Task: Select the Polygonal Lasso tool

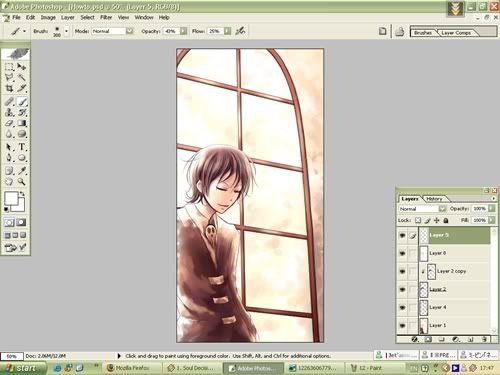Action: (9, 78)
